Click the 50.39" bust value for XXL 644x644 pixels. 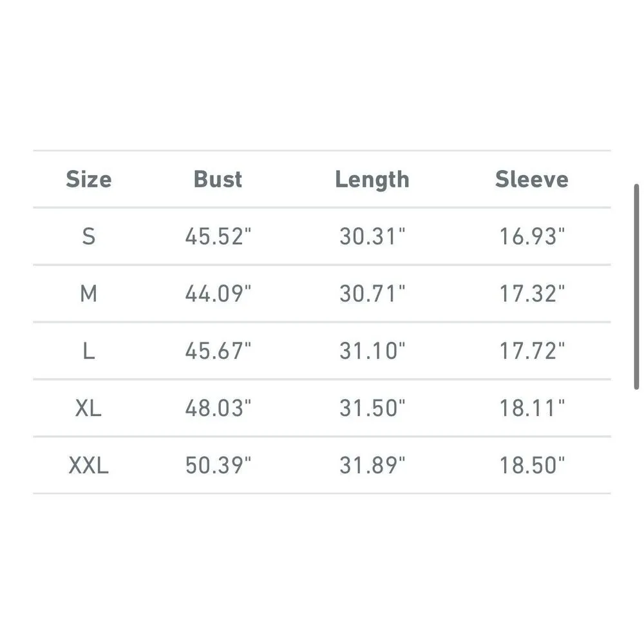[x=218, y=465]
